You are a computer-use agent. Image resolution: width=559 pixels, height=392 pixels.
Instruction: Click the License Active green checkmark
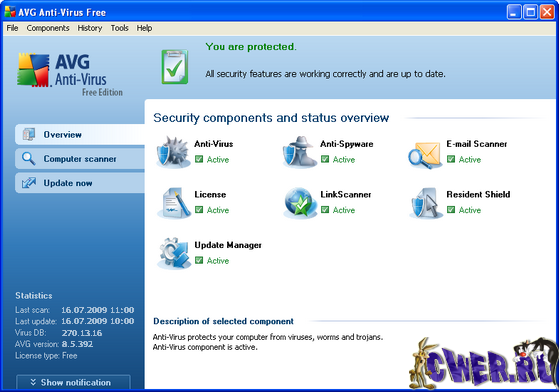[x=199, y=210]
